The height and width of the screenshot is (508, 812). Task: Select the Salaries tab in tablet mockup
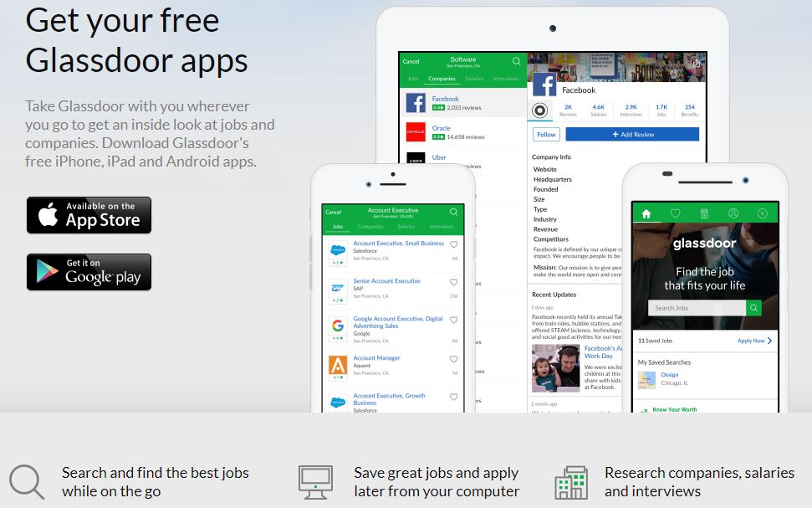pyautogui.click(x=474, y=79)
